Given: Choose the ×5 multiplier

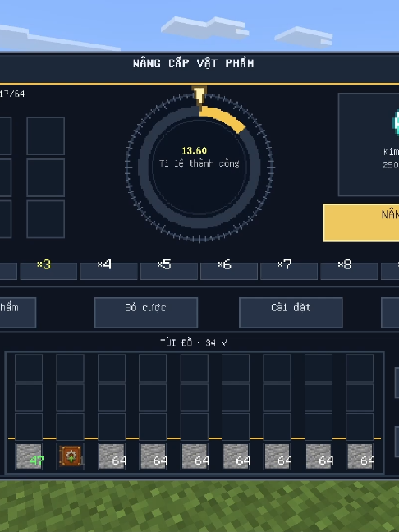Looking at the screenshot, I should click(169, 270).
